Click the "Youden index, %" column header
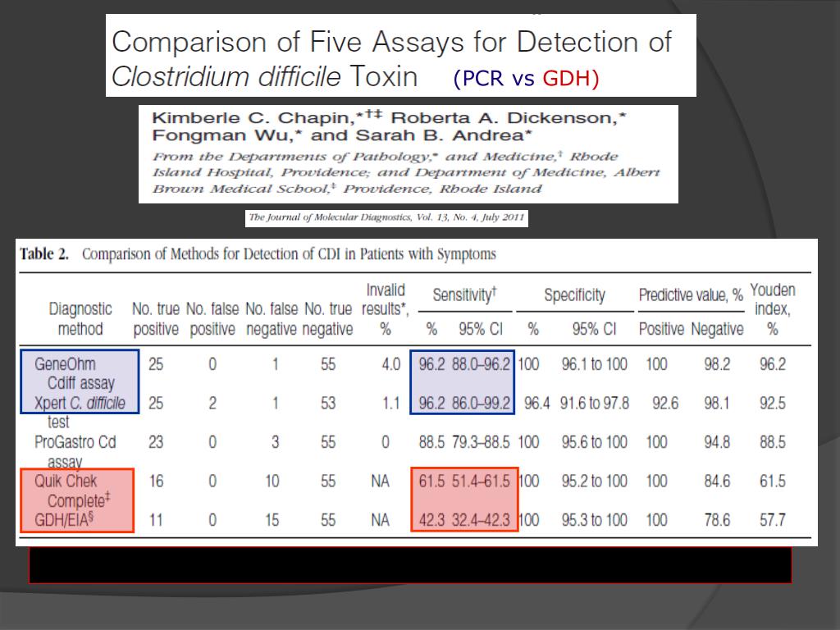Image resolution: width=840 pixels, height=630 pixels. tap(773, 309)
